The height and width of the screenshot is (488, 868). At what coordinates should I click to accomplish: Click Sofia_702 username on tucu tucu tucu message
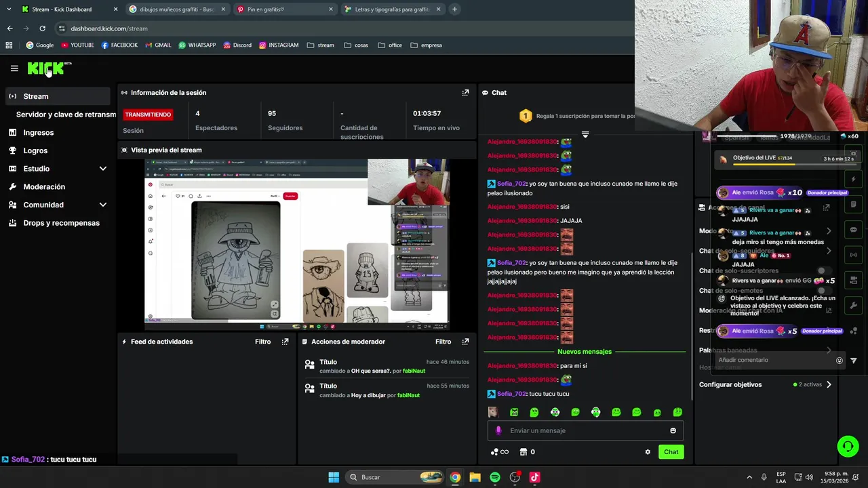[x=511, y=394]
